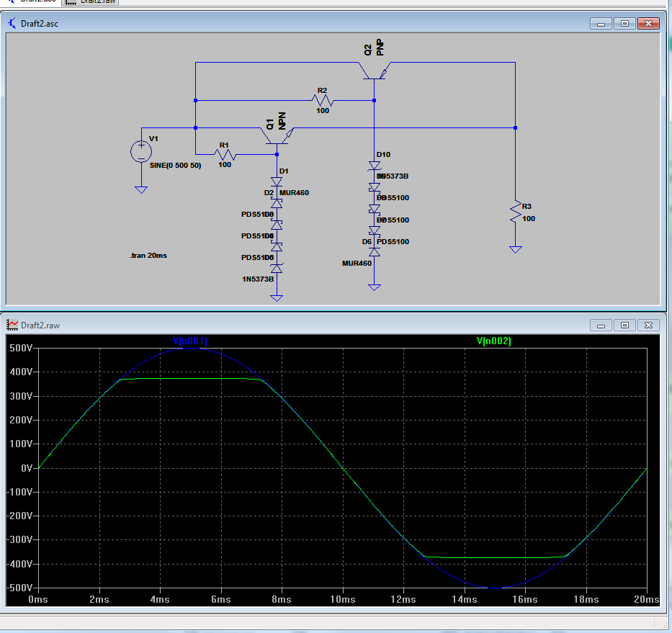Click the ground symbol below R3
672x633 pixels.
[x=515, y=249]
